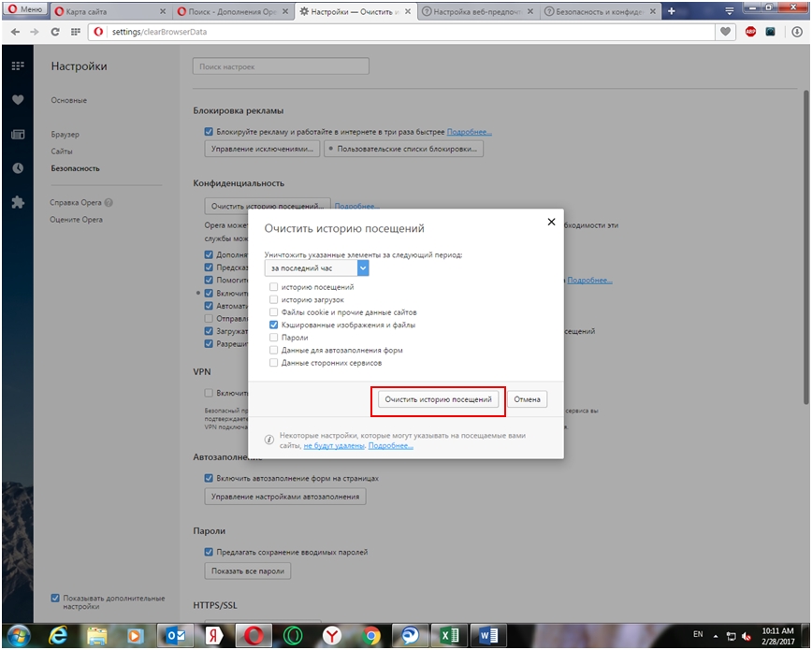Open the downloads arrow icon

click(x=797, y=32)
